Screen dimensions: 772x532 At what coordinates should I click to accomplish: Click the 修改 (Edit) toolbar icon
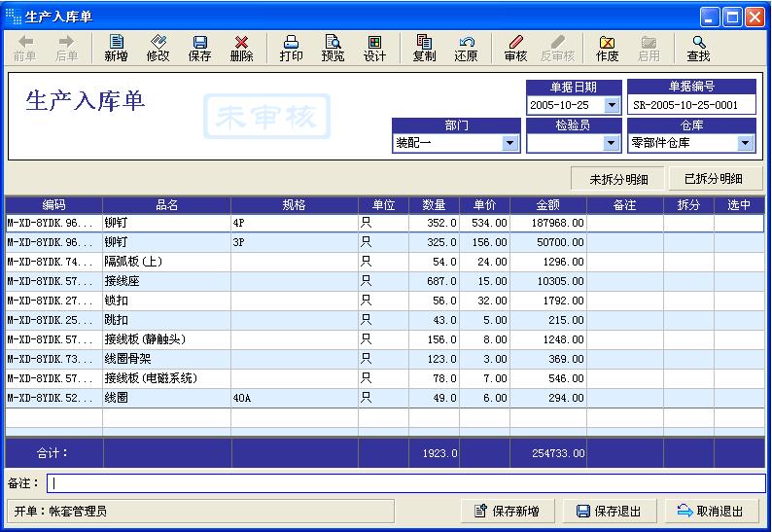(158, 48)
